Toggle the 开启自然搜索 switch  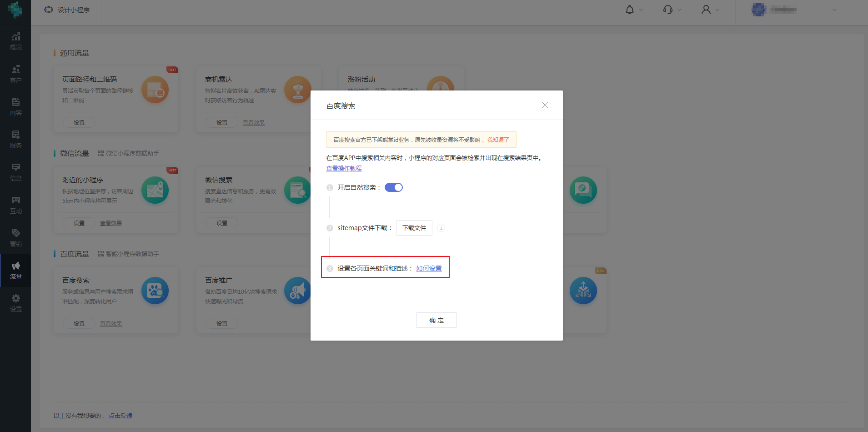pos(393,187)
